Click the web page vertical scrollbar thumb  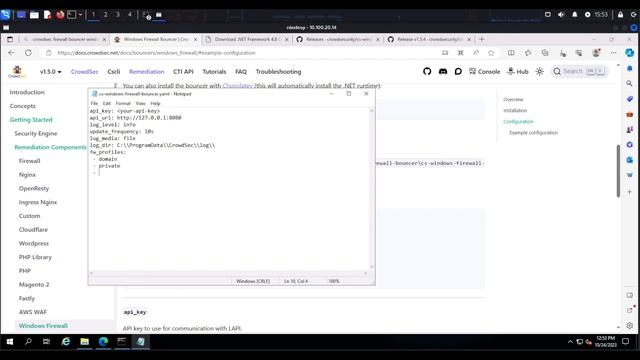(x=618, y=171)
